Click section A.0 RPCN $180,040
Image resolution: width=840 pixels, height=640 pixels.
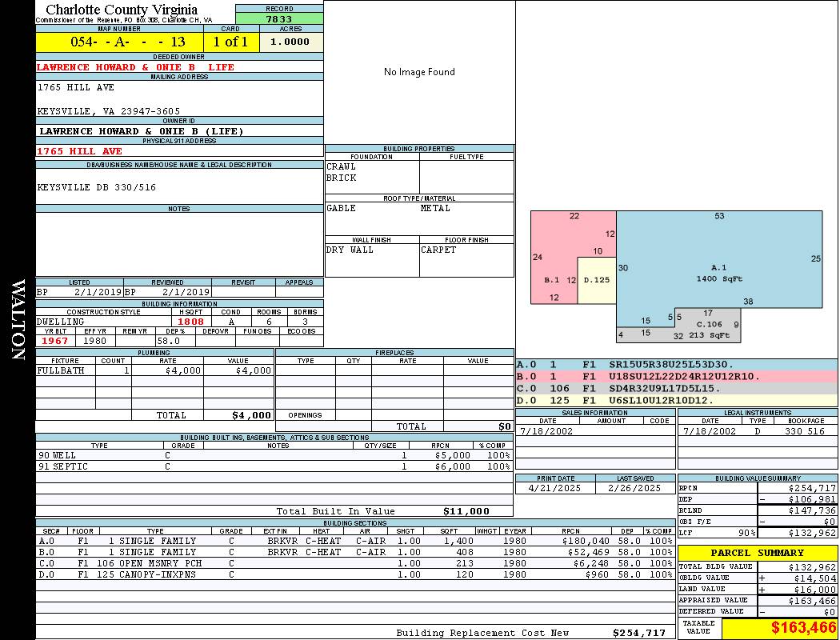click(x=586, y=542)
